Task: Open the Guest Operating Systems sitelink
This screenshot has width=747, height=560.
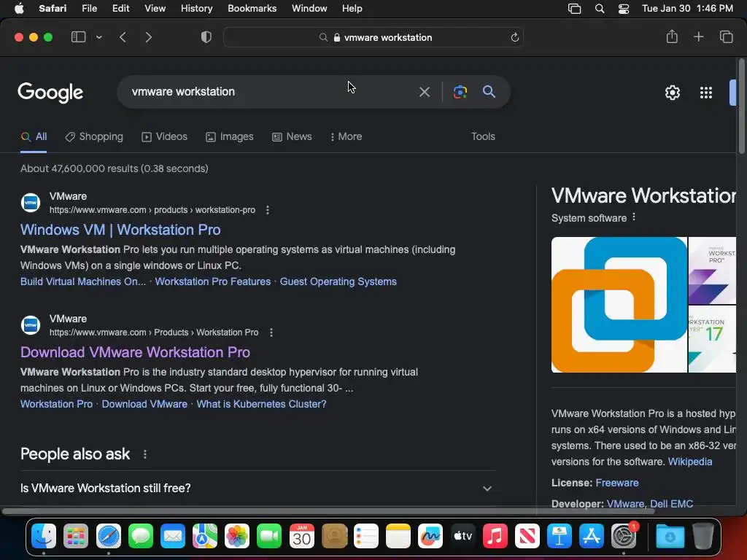Action: [338, 281]
